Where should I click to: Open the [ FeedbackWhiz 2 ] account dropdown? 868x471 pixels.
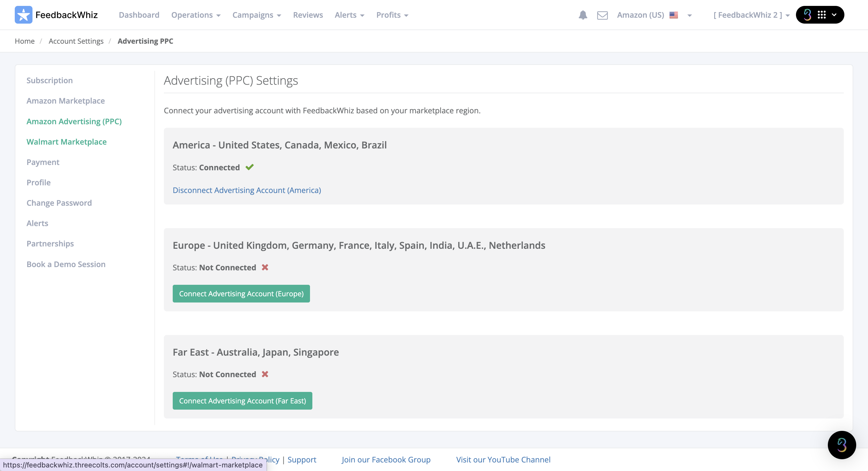751,15
